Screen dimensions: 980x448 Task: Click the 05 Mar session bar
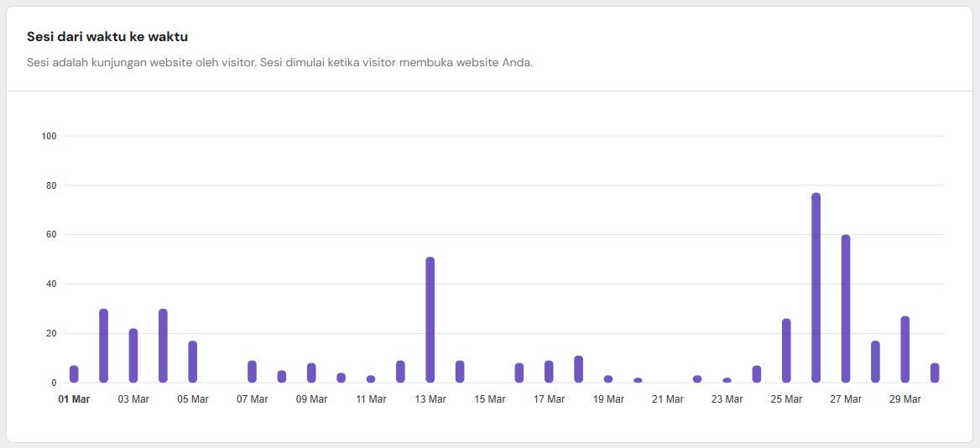[193, 362]
